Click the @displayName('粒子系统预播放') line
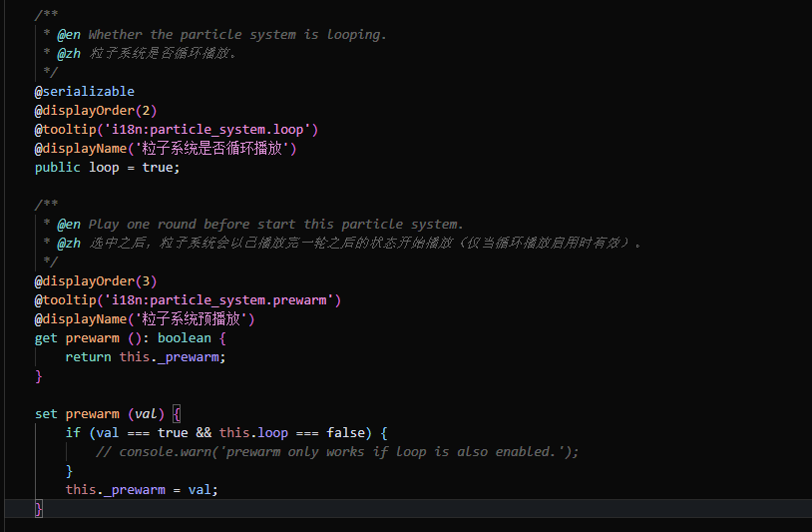 145,319
